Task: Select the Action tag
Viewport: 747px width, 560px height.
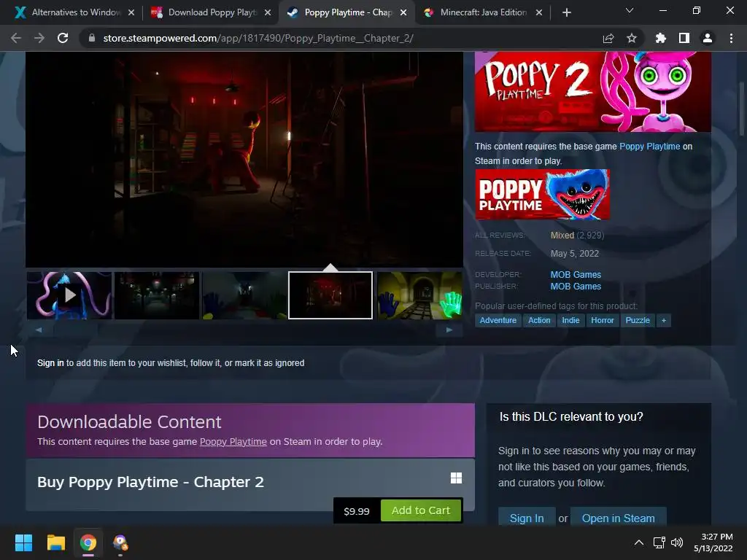Action: (539, 321)
